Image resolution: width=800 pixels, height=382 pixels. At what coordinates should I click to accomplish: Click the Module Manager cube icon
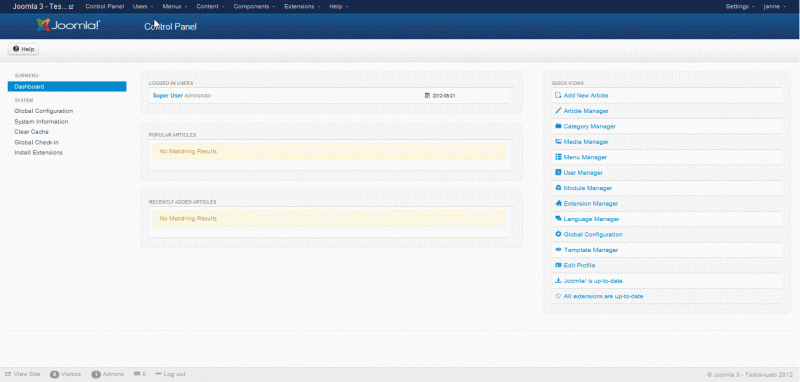tap(558, 188)
